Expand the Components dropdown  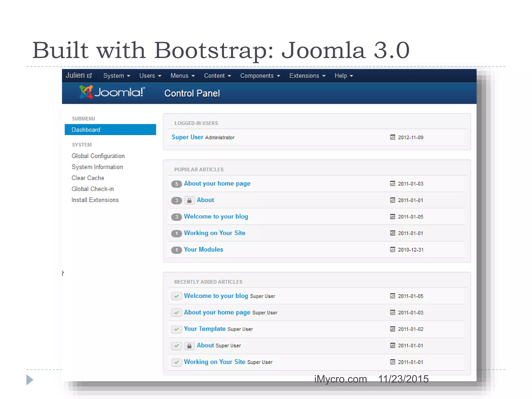pos(260,76)
